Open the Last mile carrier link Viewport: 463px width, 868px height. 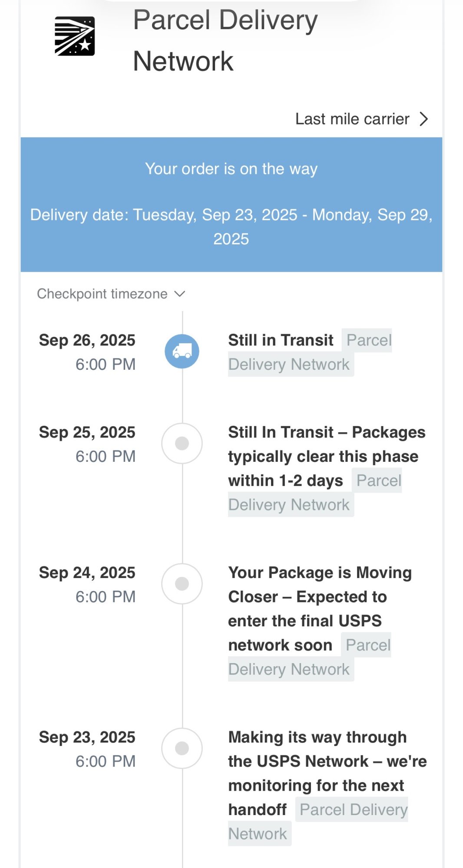tap(352, 119)
